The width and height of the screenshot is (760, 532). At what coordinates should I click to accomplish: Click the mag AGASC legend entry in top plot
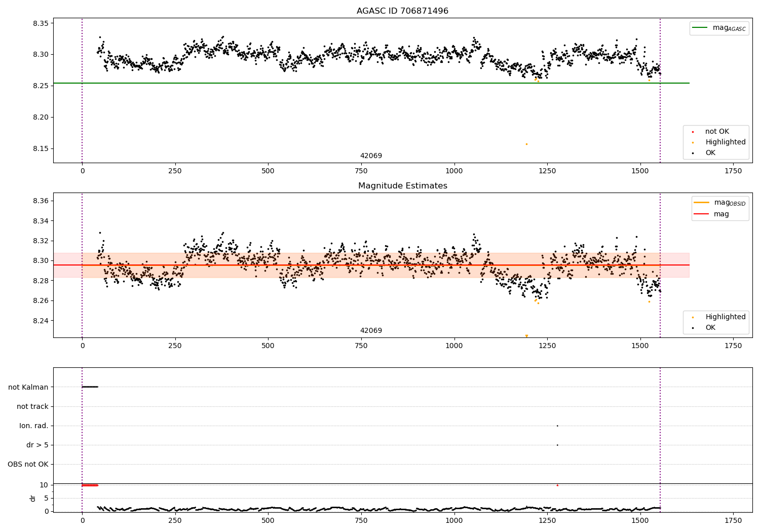[x=719, y=28]
